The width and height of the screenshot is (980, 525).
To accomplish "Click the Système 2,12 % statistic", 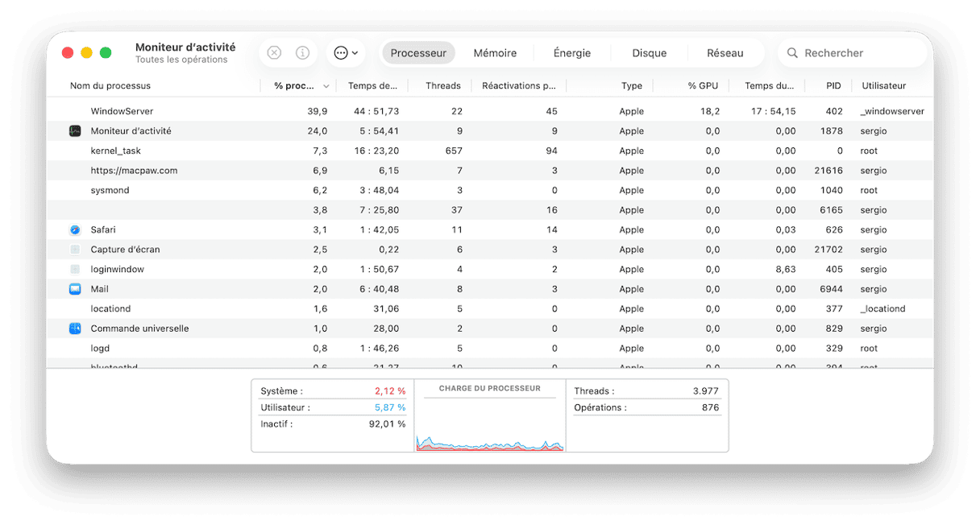I will pos(333,391).
